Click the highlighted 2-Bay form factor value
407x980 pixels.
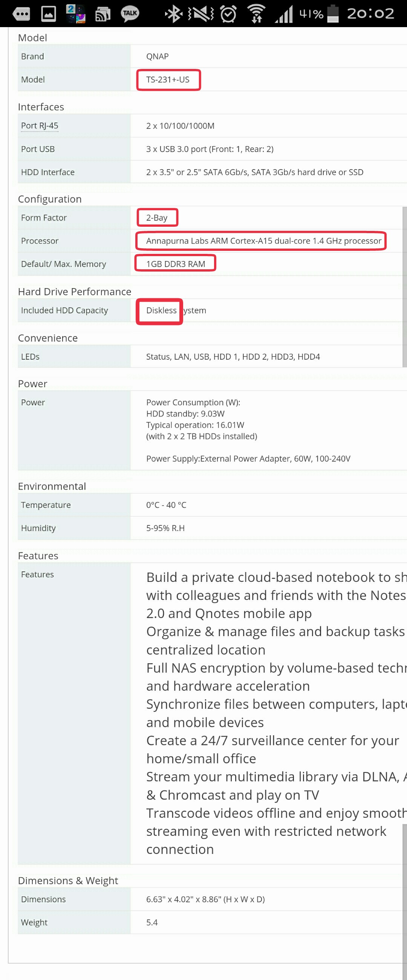pos(157,218)
